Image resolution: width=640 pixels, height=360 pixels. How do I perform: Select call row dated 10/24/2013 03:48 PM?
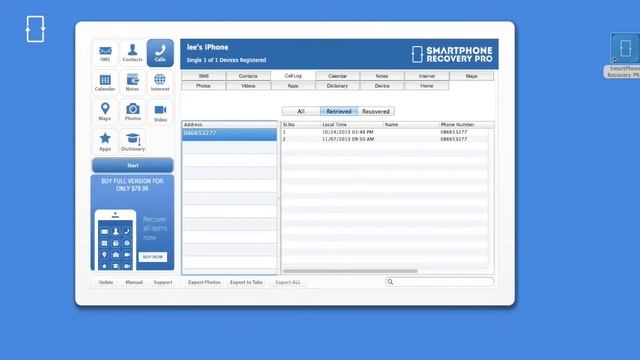click(x=385, y=132)
